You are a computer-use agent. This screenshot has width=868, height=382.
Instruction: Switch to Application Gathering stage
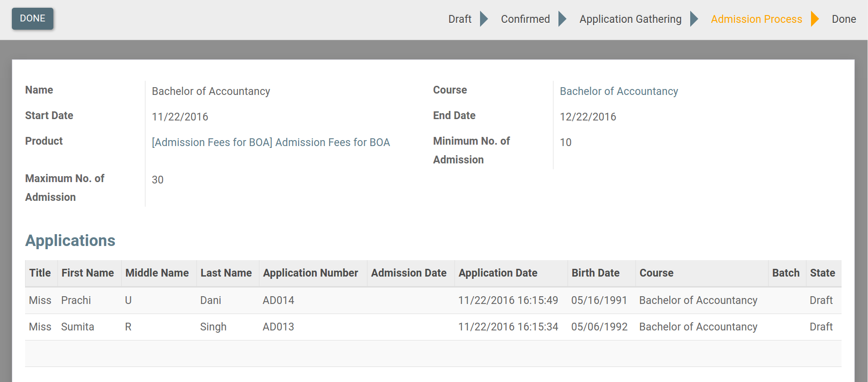(630, 19)
